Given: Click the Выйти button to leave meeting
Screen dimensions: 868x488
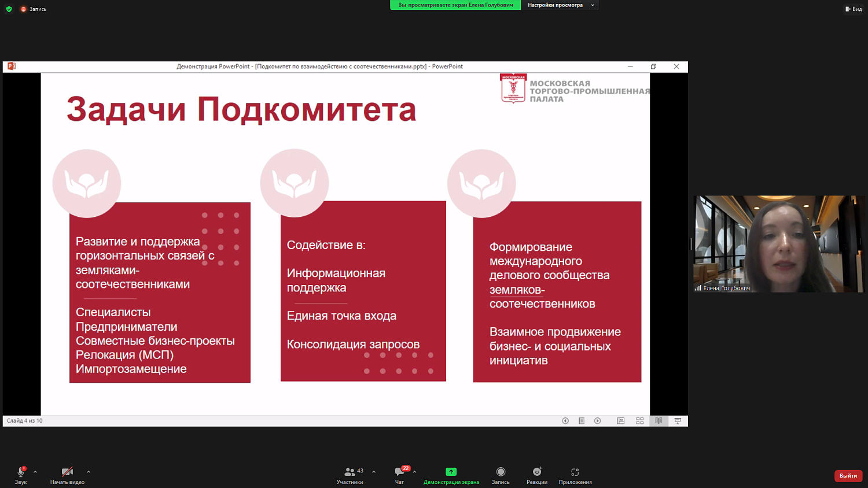Looking at the screenshot, I should pyautogui.click(x=847, y=475).
